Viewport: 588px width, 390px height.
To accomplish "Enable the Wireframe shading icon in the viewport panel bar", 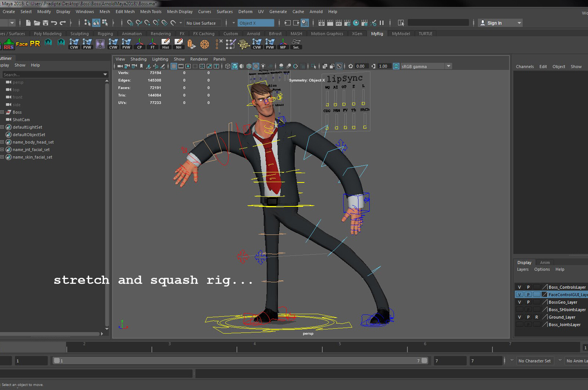I will tap(228, 66).
